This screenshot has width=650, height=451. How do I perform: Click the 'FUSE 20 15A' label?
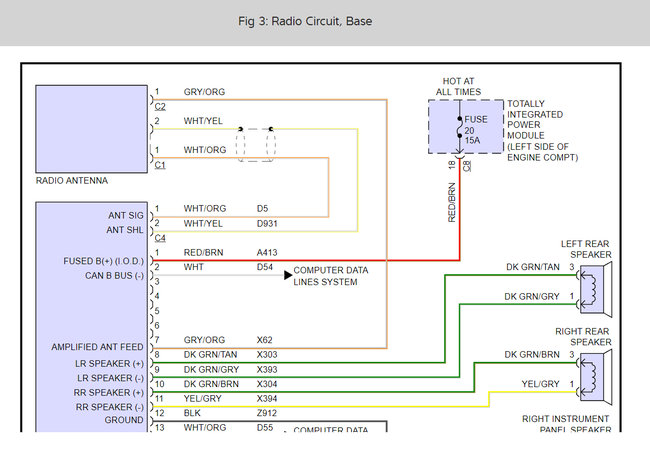click(475, 130)
